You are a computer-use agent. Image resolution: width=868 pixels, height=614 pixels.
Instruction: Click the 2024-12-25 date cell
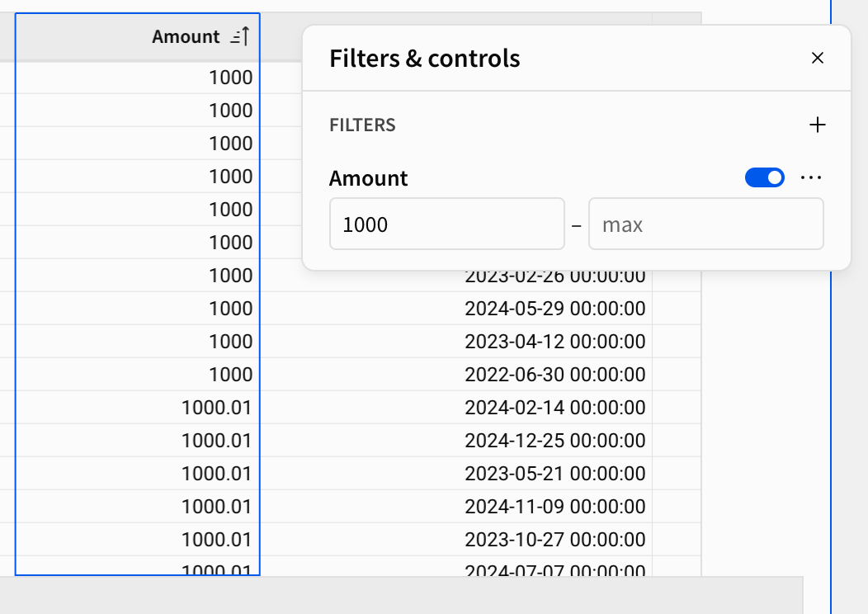(x=554, y=441)
